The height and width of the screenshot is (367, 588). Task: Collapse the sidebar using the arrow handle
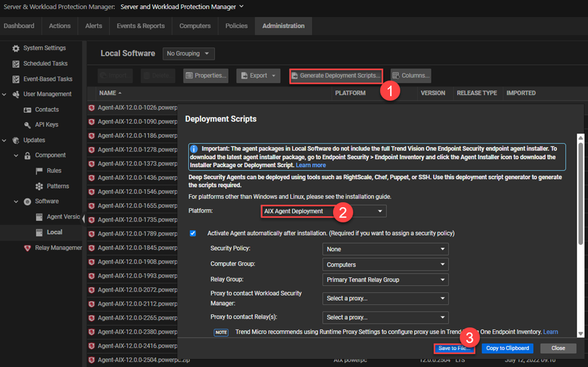tap(83, 218)
